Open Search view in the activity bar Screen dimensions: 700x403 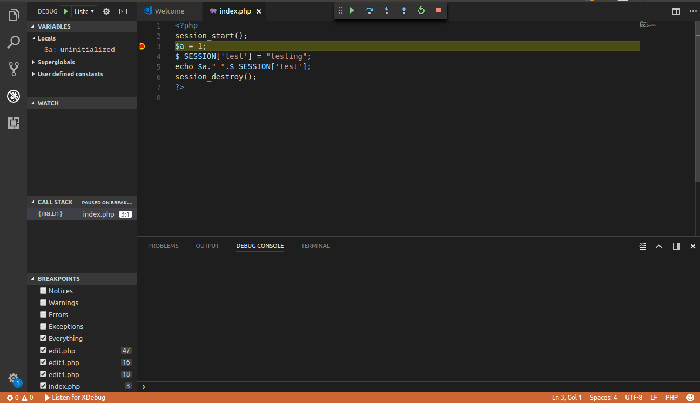pos(13,42)
